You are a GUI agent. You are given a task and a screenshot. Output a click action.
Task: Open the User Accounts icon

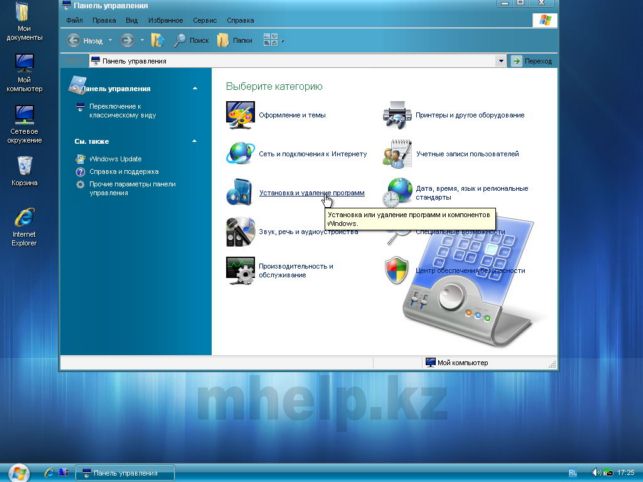point(397,153)
